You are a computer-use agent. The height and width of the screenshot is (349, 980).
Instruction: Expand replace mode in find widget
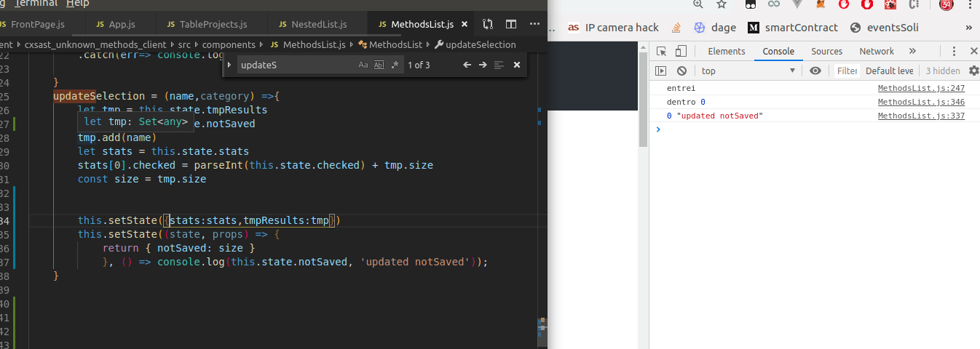tap(229, 65)
